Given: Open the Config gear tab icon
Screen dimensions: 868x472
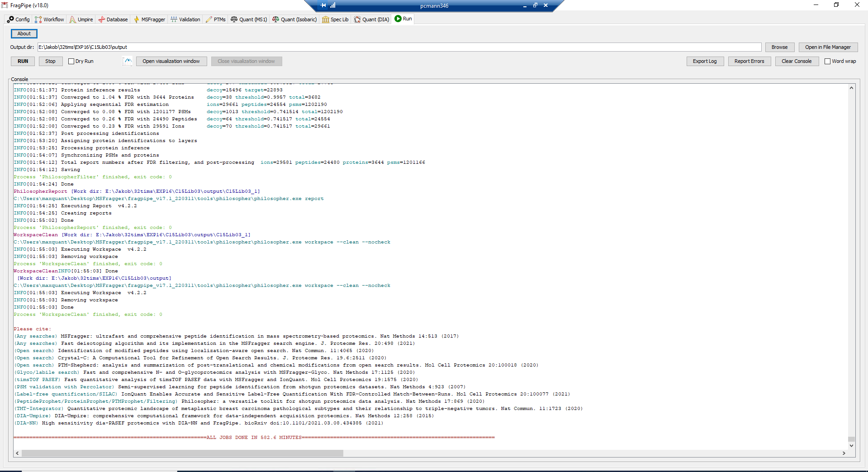Looking at the screenshot, I should click(11, 19).
